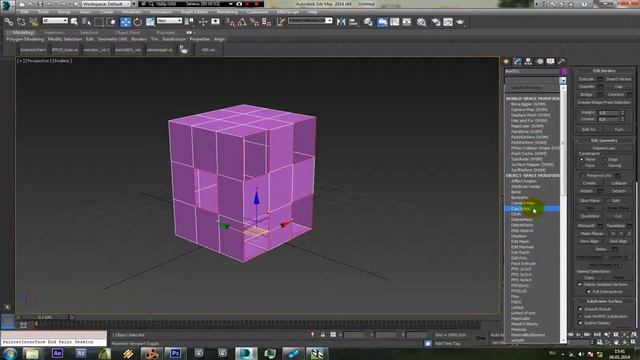Select the None constraint radio button
Screen dimensions: 640x360
coord(582,159)
